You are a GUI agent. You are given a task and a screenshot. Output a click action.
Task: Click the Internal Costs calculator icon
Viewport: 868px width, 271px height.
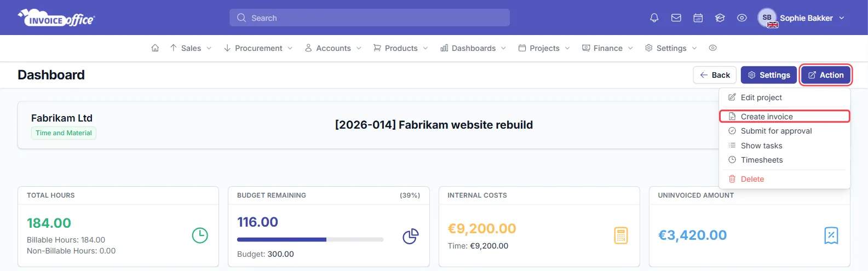point(620,235)
